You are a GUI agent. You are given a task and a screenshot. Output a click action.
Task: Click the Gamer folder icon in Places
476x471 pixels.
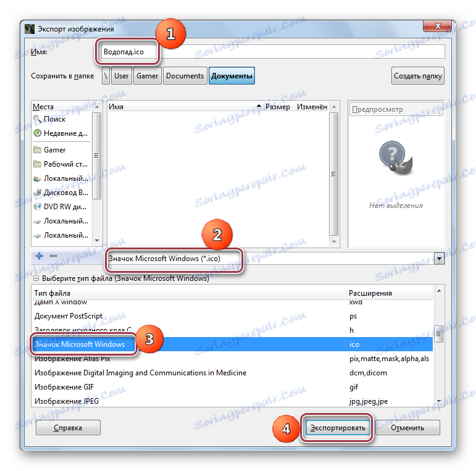coord(37,149)
